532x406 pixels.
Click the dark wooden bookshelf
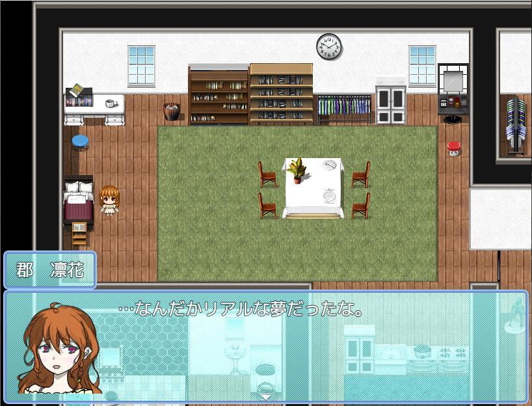pyautogui.click(x=219, y=95)
